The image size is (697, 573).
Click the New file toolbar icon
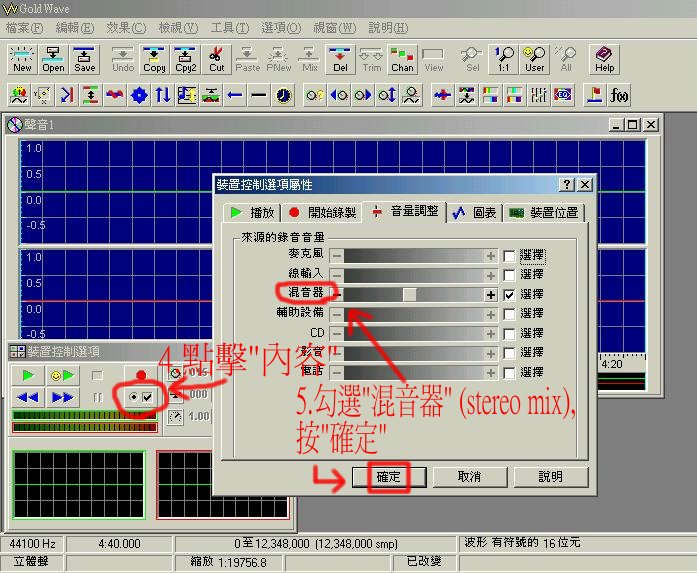tap(22, 59)
